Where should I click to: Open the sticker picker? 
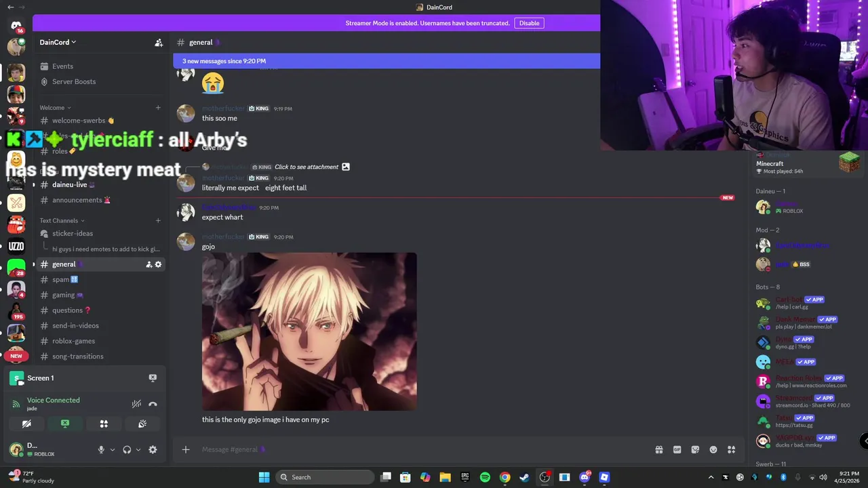tap(695, 449)
